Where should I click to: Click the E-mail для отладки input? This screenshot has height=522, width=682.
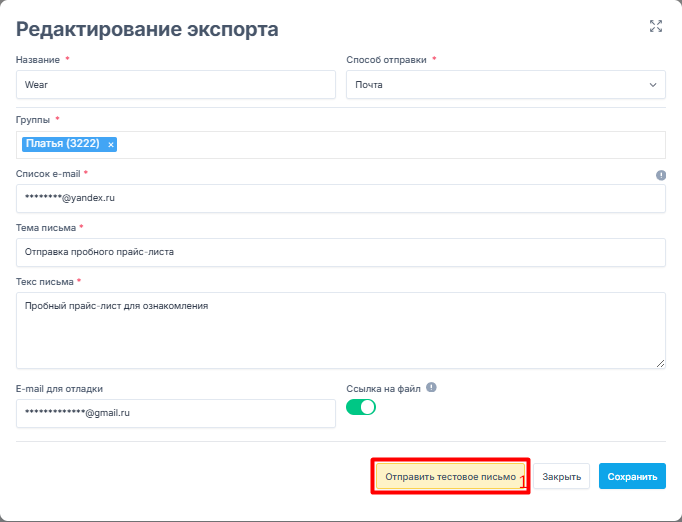point(175,413)
